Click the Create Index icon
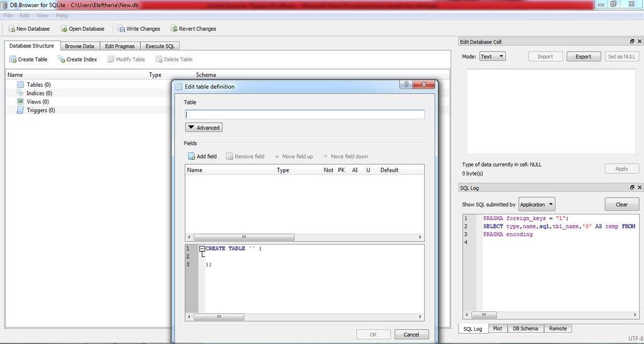The width and height of the screenshot is (644, 344). point(61,60)
